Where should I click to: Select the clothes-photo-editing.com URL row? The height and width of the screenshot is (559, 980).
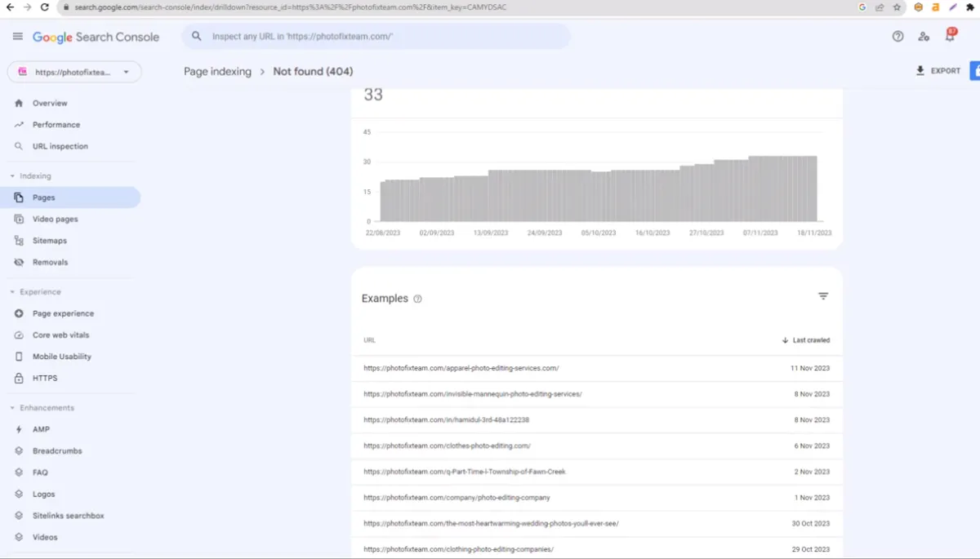(x=597, y=446)
